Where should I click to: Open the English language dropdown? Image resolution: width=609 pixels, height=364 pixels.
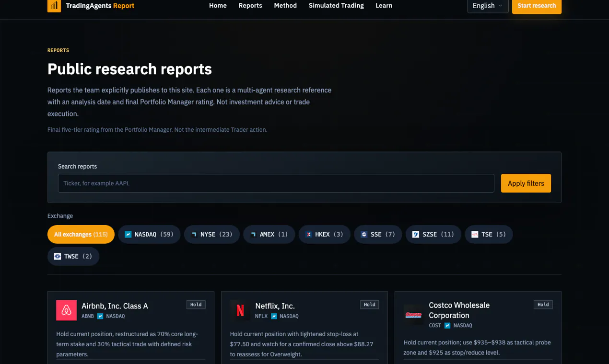(488, 6)
